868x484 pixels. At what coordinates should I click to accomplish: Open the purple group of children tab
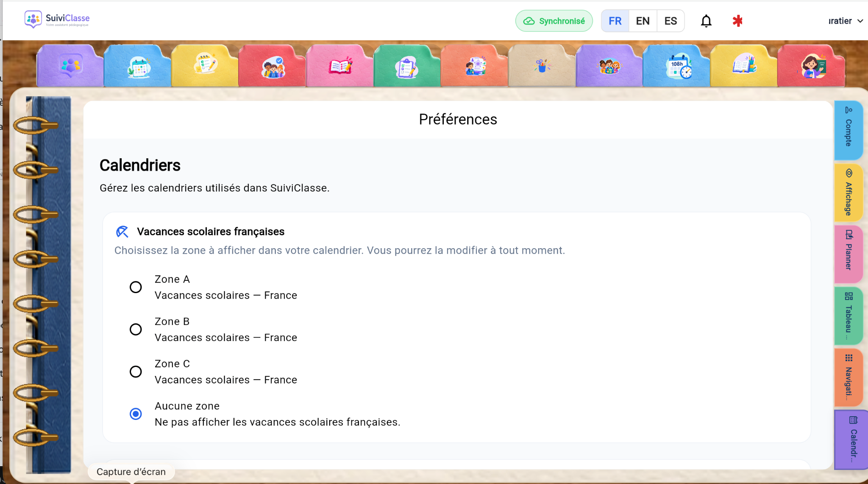609,66
